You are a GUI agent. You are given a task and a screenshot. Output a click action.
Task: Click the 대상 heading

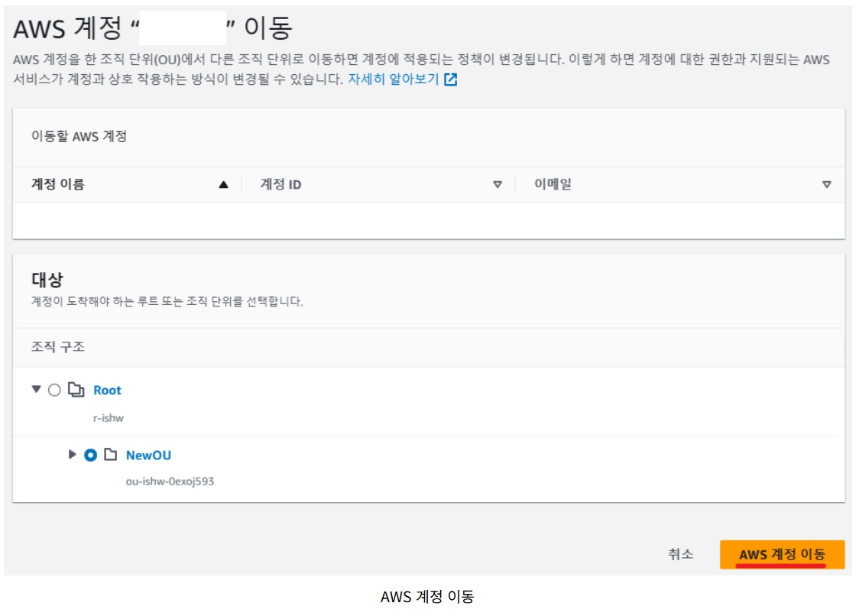click(47, 280)
